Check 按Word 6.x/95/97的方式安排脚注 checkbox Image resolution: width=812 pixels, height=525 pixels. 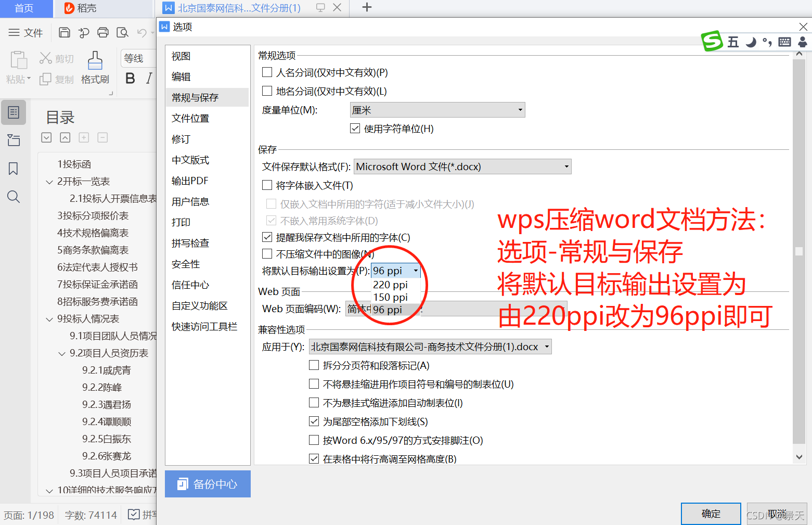click(314, 440)
